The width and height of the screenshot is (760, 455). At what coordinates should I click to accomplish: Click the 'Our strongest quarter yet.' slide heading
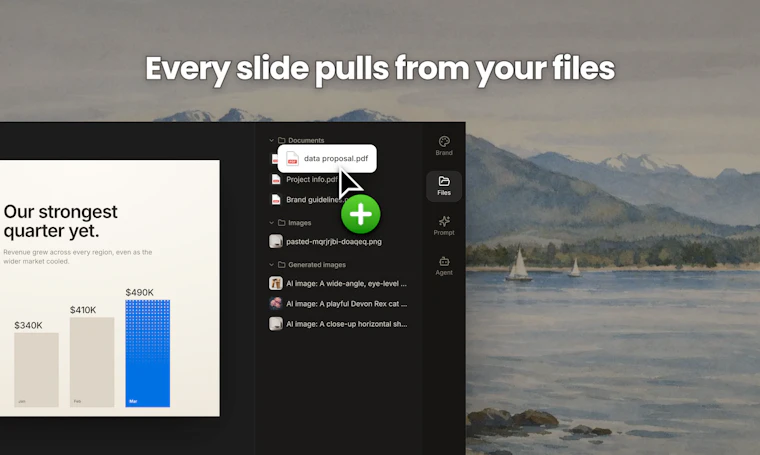tap(60, 221)
